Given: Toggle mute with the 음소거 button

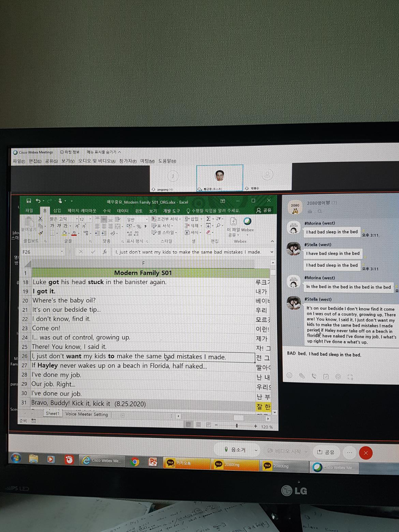Looking at the screenshot, I should pos(235,450).
